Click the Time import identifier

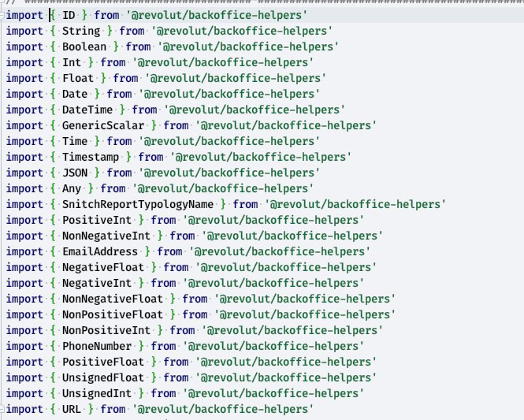click(x=75, y=141)
